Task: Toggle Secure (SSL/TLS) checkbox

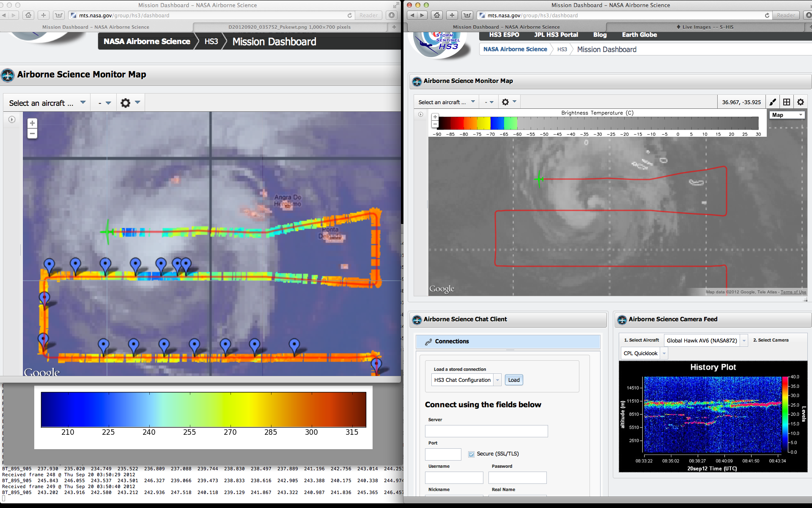Action: [x=471, y=454]
